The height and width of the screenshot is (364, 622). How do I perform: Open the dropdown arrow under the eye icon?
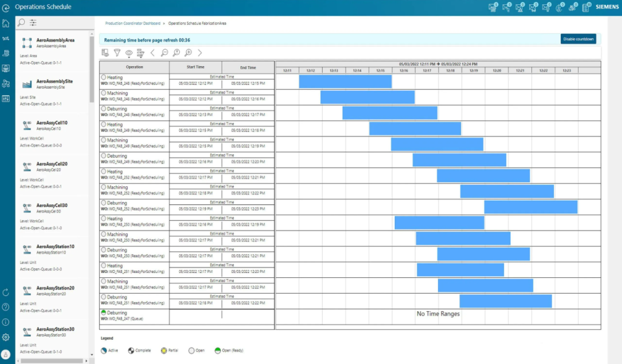tap(129, 58)
